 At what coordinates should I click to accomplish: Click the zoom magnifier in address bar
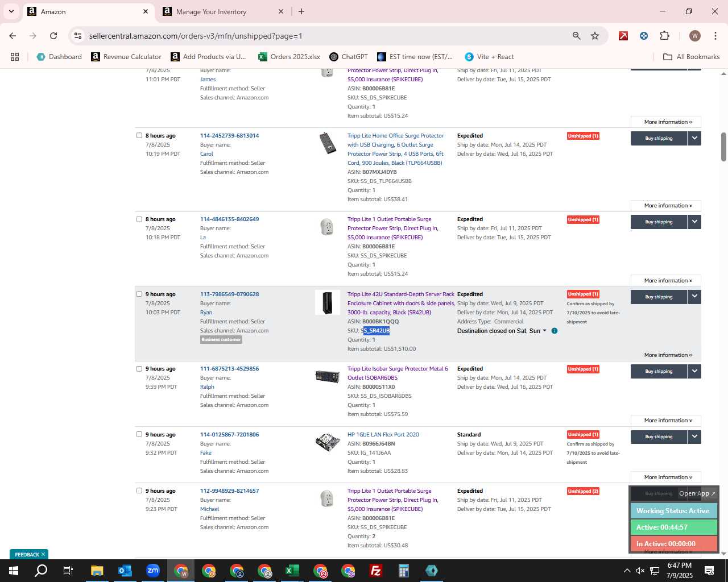coord(577,36)
